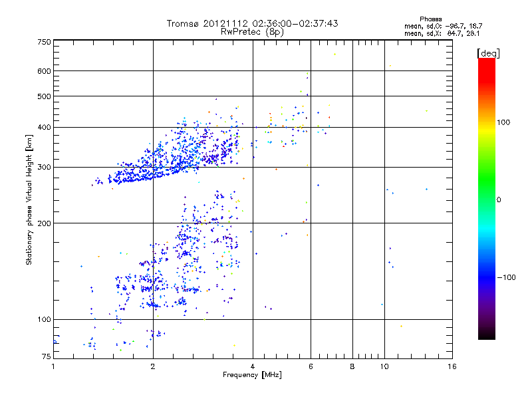Click the x-axis '6' tick label

coord(311,366)
